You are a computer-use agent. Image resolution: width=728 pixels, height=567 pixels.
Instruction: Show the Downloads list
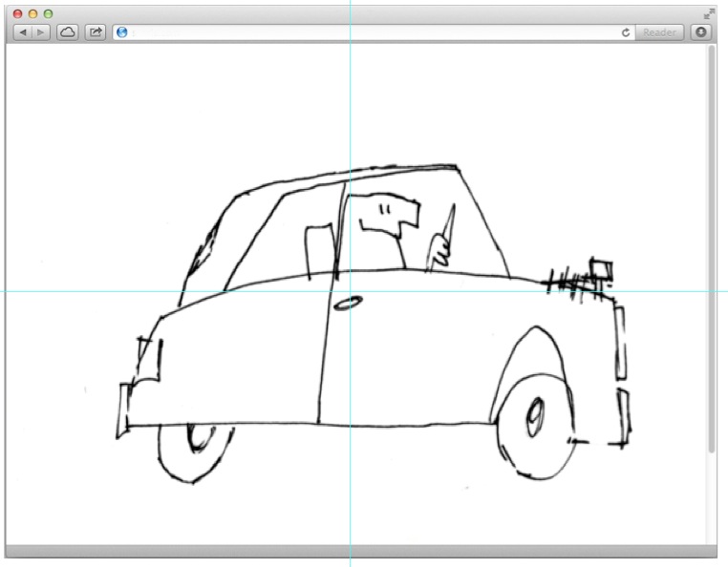point(701,32)
